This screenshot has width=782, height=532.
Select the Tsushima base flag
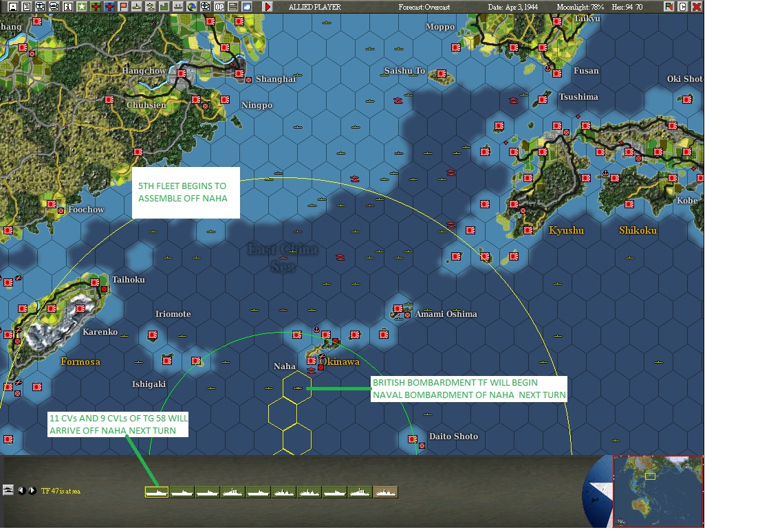(x=543, y=99)
